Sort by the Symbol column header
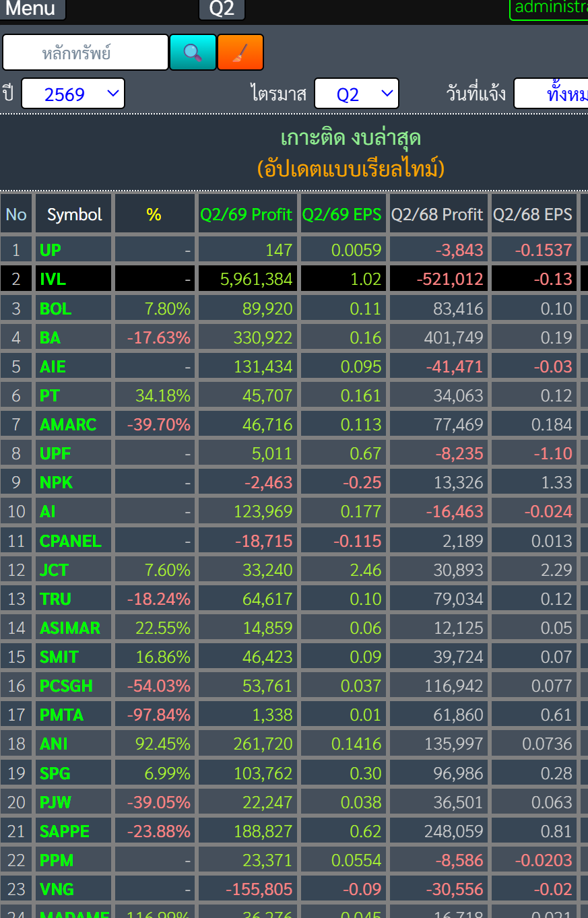Viewport: 588px width, 918px height. point(74,214)
